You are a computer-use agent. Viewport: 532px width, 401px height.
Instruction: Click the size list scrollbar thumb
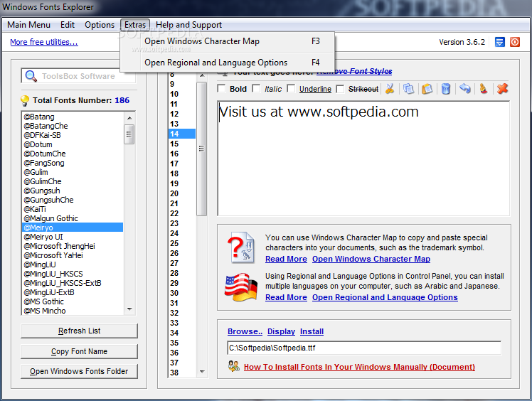(202, 149)
